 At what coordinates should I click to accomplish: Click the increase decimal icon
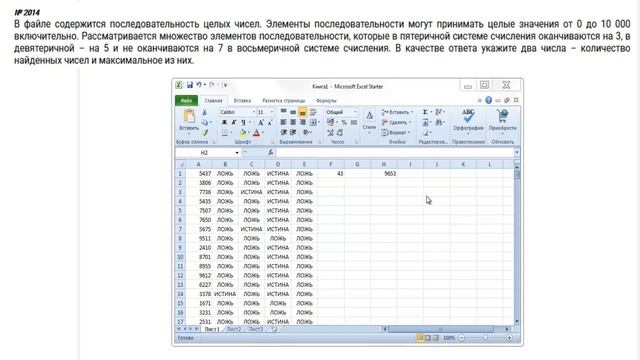(x=330, y=133)
